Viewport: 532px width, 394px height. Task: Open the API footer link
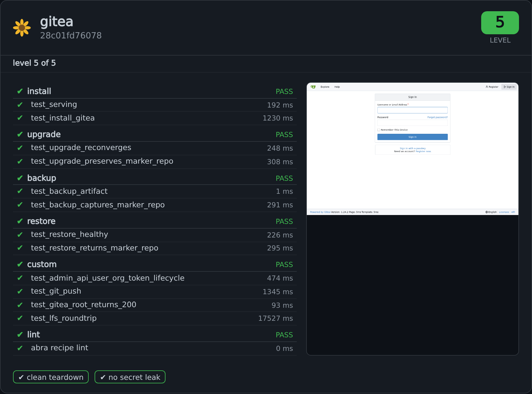click(x=513, y=212)
